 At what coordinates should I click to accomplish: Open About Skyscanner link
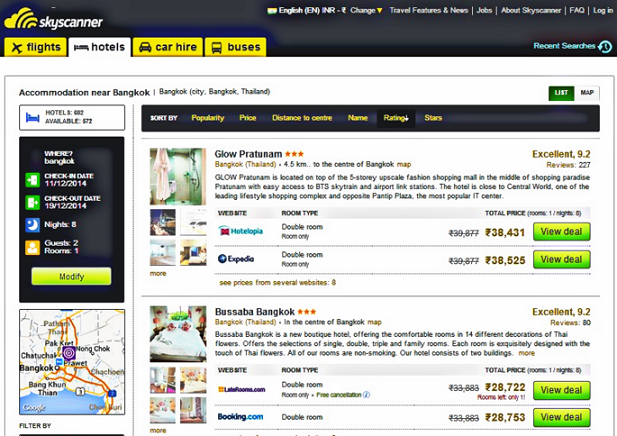click(530, 10)
